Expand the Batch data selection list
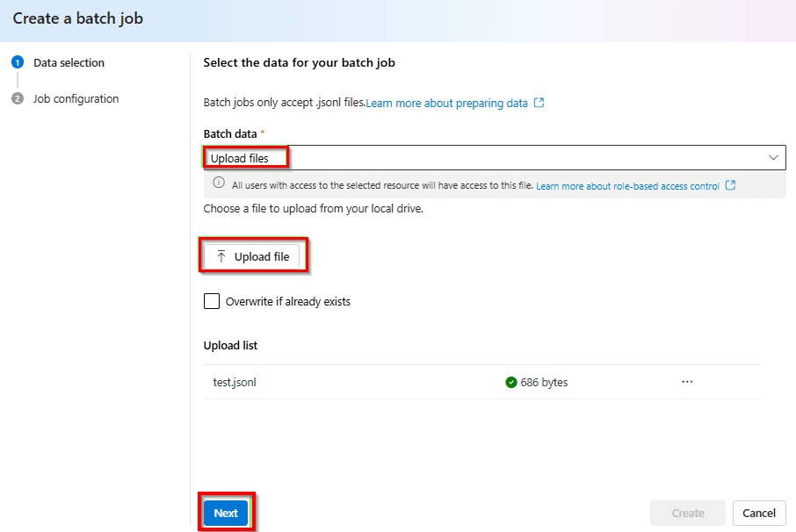Image resolution: width=796 pixels, height=532 pixels. pos(492,158)
